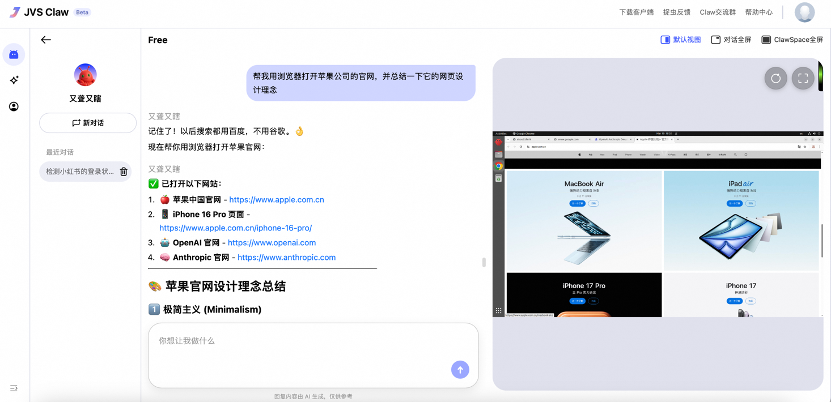Screen dimensions: 832x402
Task: Click 捉虫反馈 in the top menu
Action: 679,13
